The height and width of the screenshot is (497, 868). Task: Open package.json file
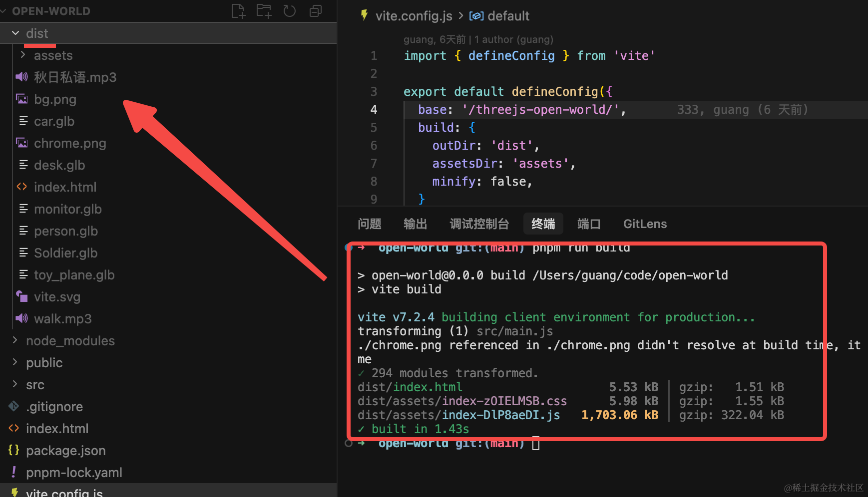click(66, 450)
